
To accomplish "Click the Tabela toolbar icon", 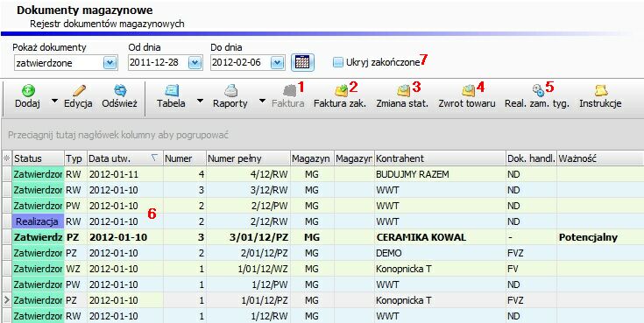I will [171, 90].
